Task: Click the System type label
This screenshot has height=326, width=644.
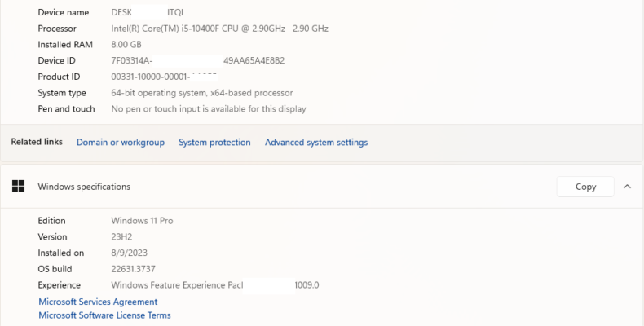Action: [62, 93]
